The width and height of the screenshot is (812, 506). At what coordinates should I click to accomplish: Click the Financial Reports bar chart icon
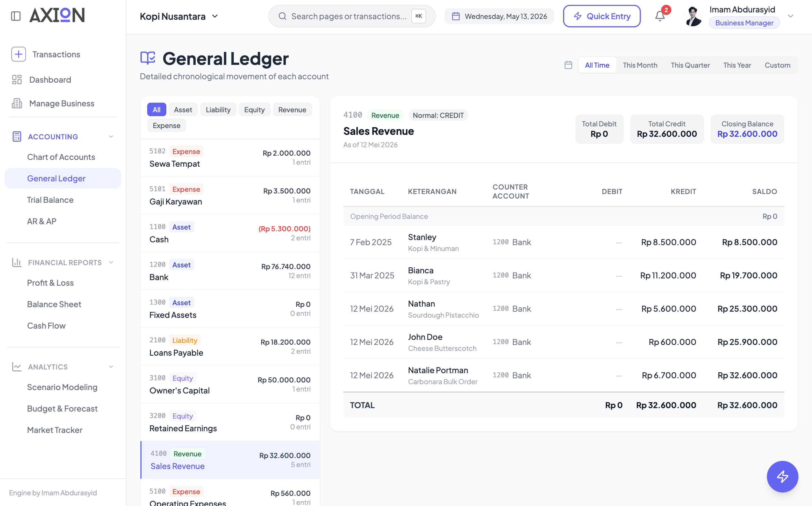point(17,262)
